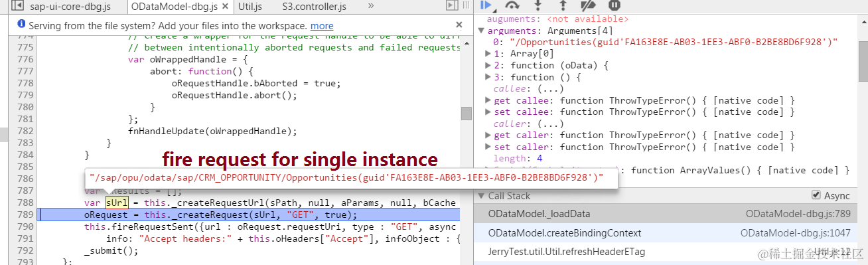
Task: Collapse the Call Stack section
Action: 481,196
